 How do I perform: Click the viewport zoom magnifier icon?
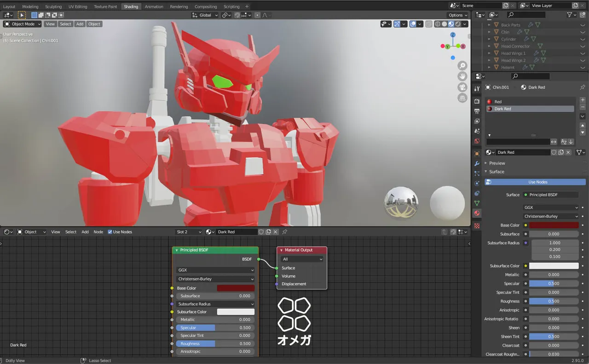point(462,66)
